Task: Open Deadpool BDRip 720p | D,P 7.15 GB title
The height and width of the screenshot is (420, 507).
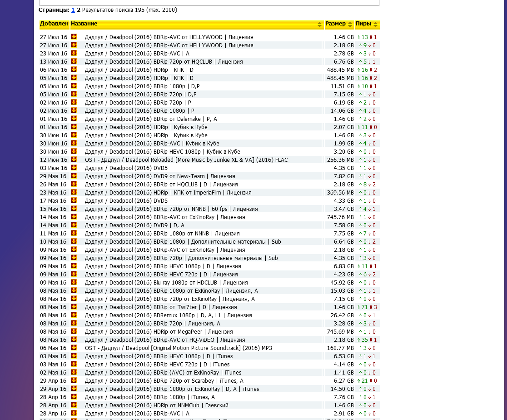Action: [x=141, y=95]
